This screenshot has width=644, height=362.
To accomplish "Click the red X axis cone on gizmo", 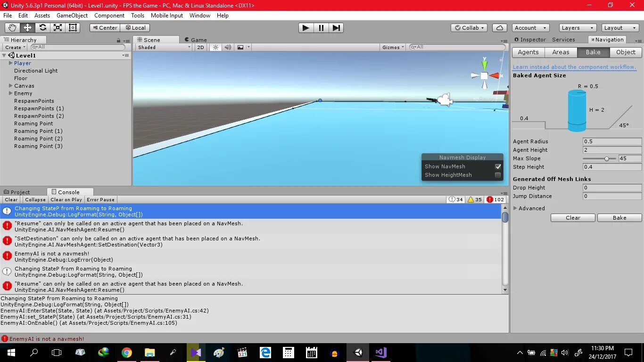I will point(494,75).
